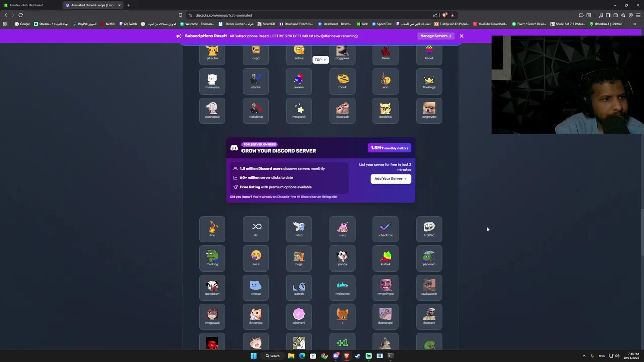
Task: Open the :thekings: crown emoji
Action: pyautogui.click(x=429, y=82)
